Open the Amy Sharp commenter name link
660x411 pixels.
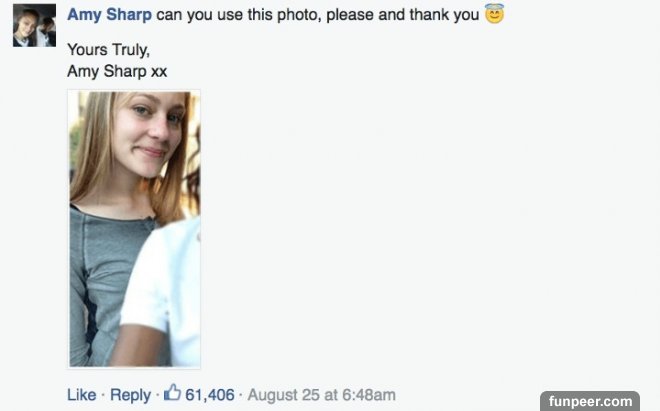tap(109, 16)
